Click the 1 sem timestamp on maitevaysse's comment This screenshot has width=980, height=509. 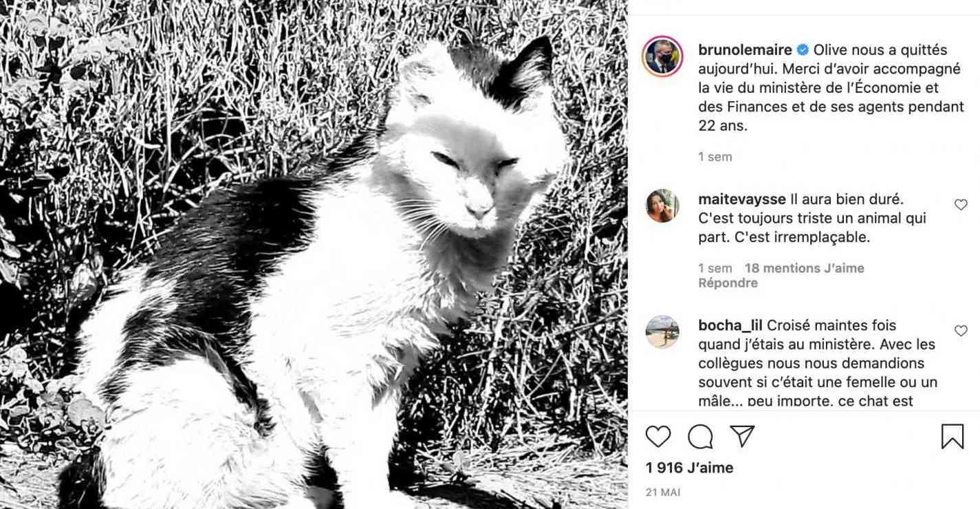tap(715, 268)
